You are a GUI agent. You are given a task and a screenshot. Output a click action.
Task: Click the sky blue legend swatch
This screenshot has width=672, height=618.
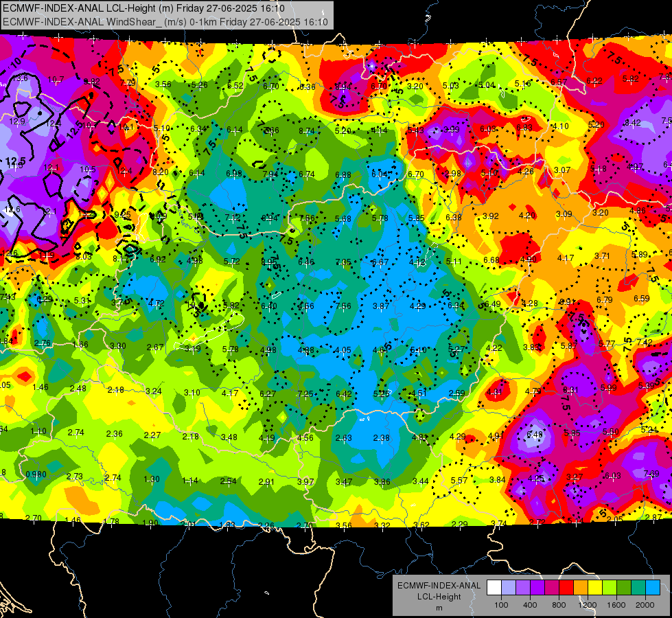pyautogui.click(x=653, y=588)
